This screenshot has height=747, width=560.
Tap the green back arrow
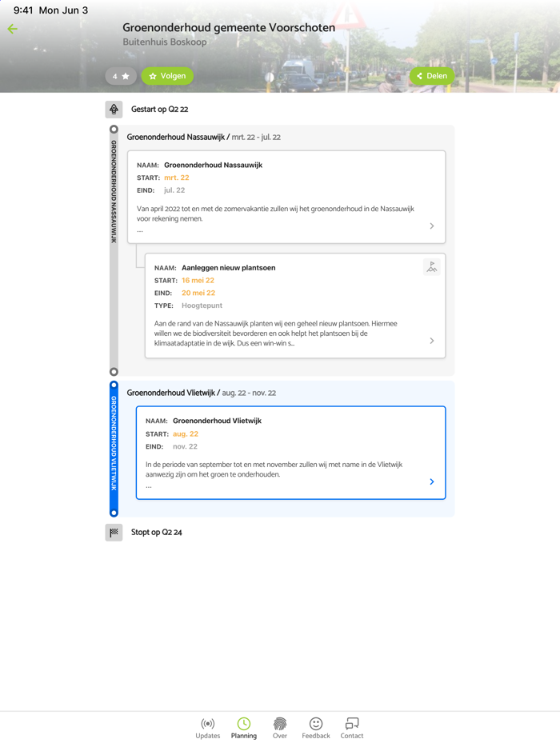pyautogui.click(x=13, y=29)
